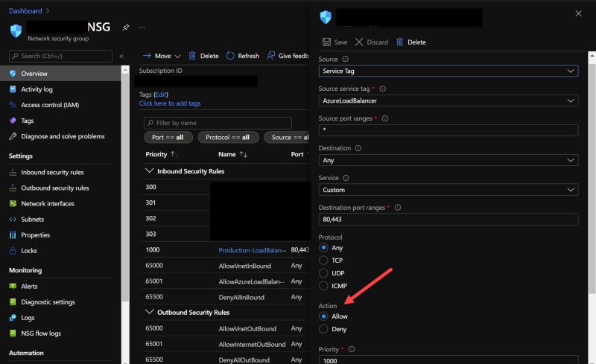This screenshot has height=364, width=596.
Task: Open the Production-LoadBalan rule link
Action: click(x=252, y=250)
